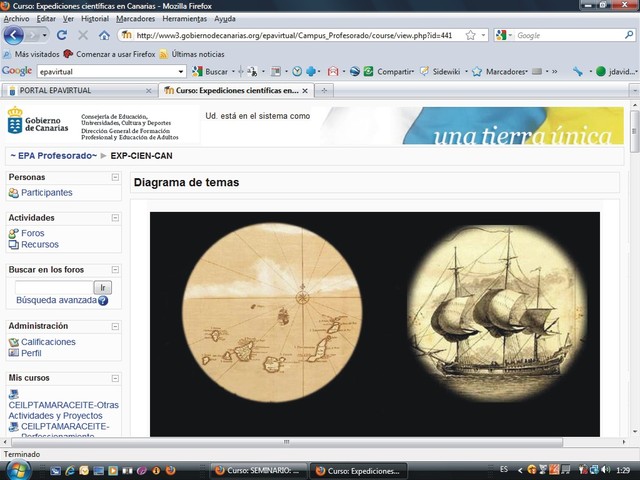Click the search magnifier in Google search box
The height and width of the screenshot is (480, 640).
coord(629,35)
